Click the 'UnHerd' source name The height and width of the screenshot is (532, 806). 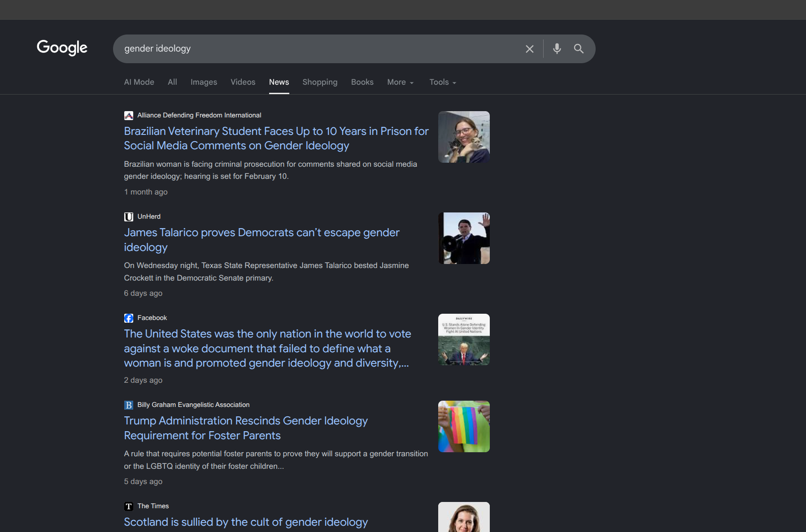pos(149,216)
